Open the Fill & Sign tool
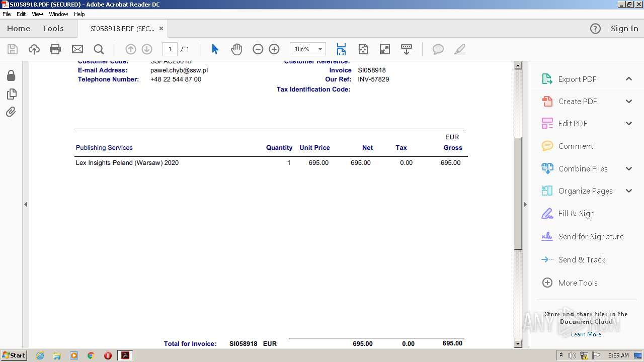The image size is (644, 362). (x=576, y=213)
